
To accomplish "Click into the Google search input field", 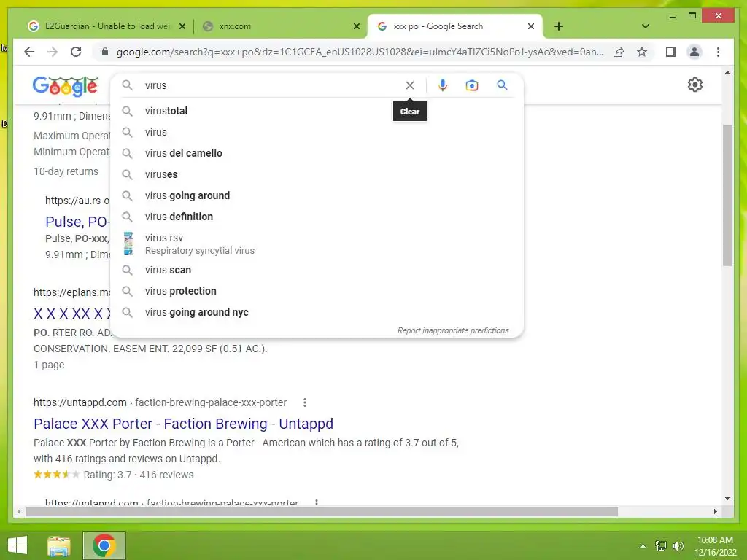I will point(271,85).
